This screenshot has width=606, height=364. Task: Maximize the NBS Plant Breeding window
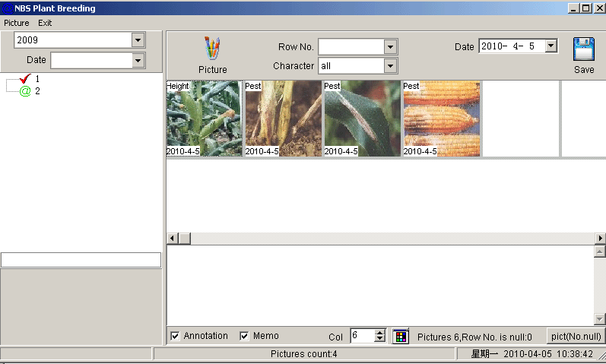586,8
